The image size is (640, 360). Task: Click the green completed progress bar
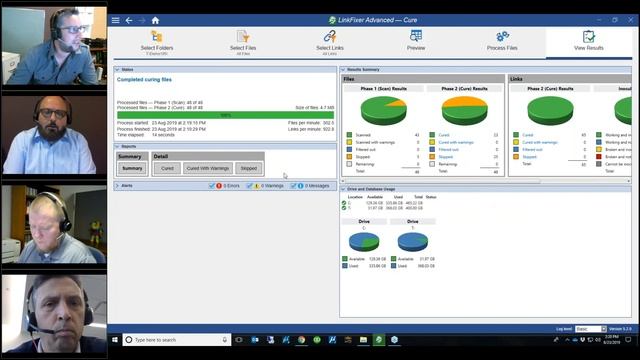[225, 116]
